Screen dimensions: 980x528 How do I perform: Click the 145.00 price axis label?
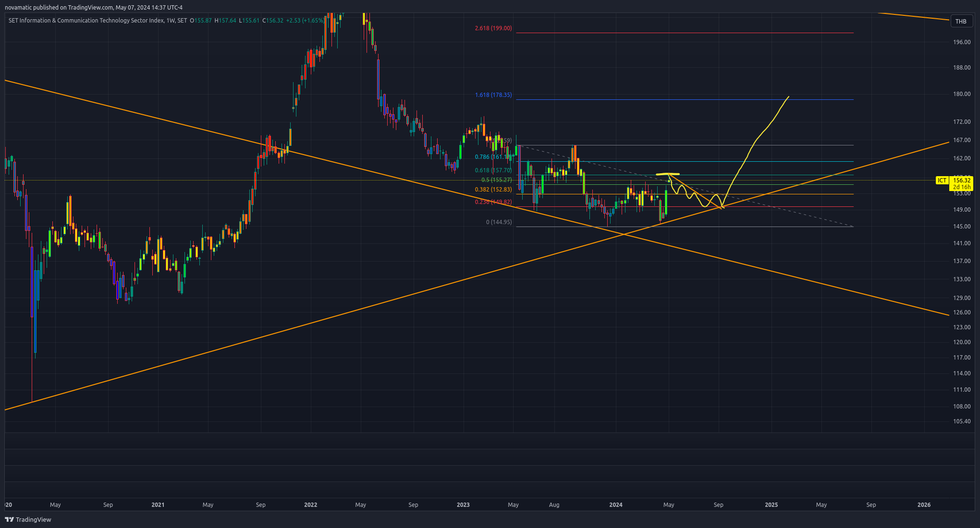[962, 227]
